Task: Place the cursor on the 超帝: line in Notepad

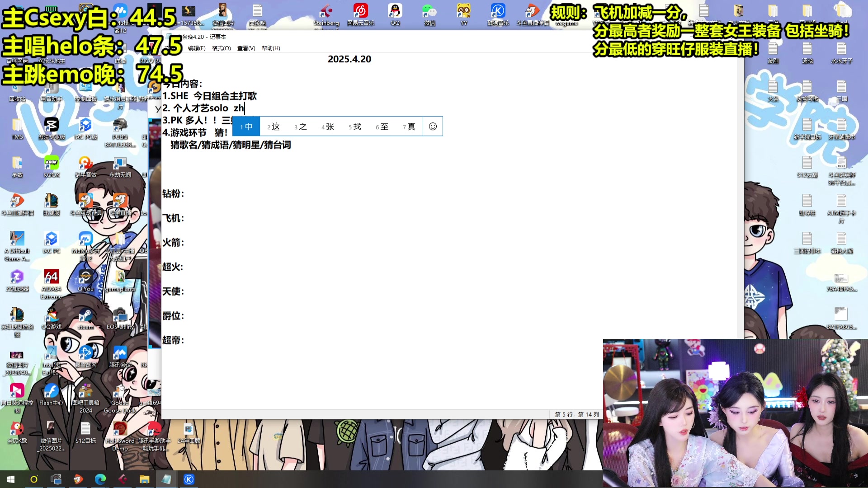Action: 174,340
